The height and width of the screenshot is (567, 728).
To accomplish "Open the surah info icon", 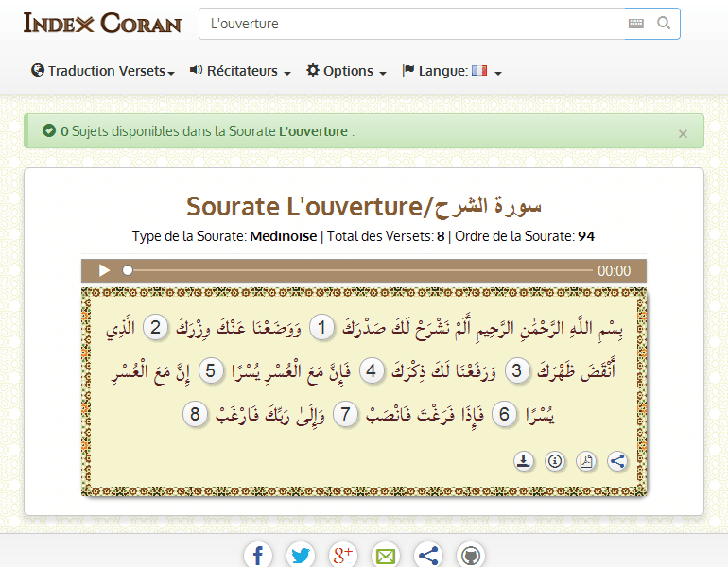I will coord(555,461).
